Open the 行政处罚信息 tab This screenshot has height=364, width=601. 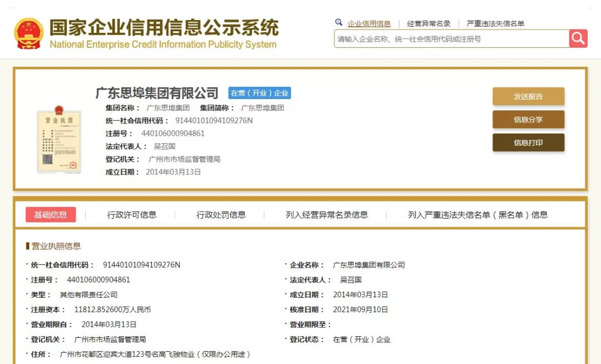coord(221,215)
